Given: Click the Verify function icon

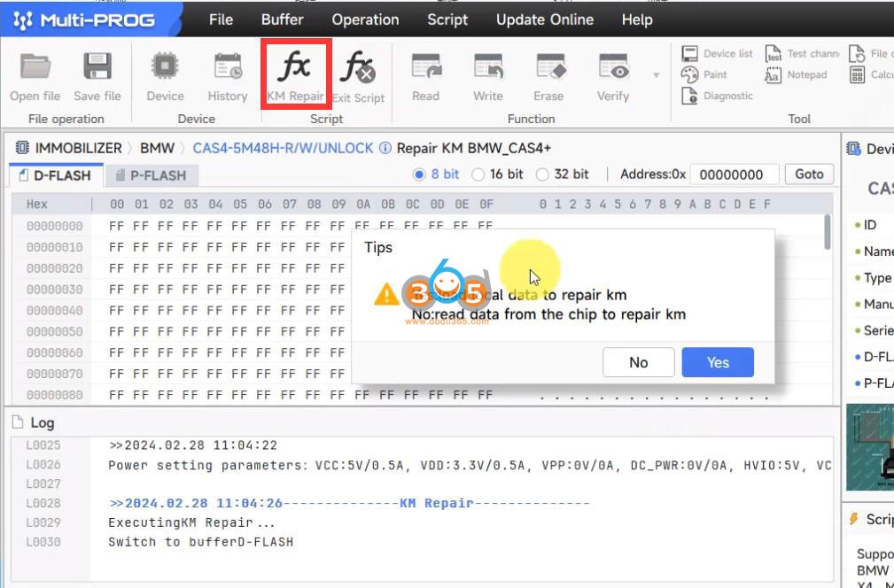Looking at the screenshot, I should pos(613,66).
